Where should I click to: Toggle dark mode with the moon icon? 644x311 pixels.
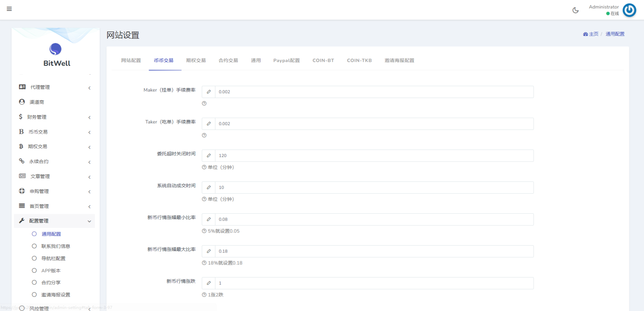pyautogui.click(x=576, y=10)
